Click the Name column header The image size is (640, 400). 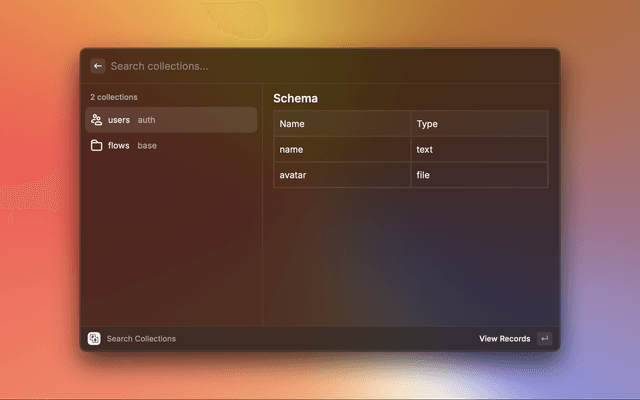pos(292,124)
